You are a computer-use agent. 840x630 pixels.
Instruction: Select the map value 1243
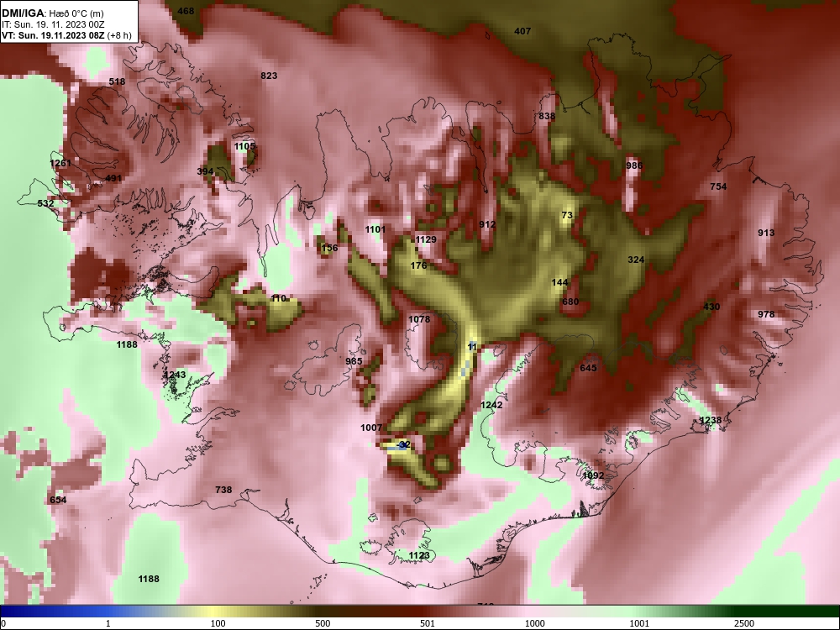pyautogui.click(x=176, y=375)
